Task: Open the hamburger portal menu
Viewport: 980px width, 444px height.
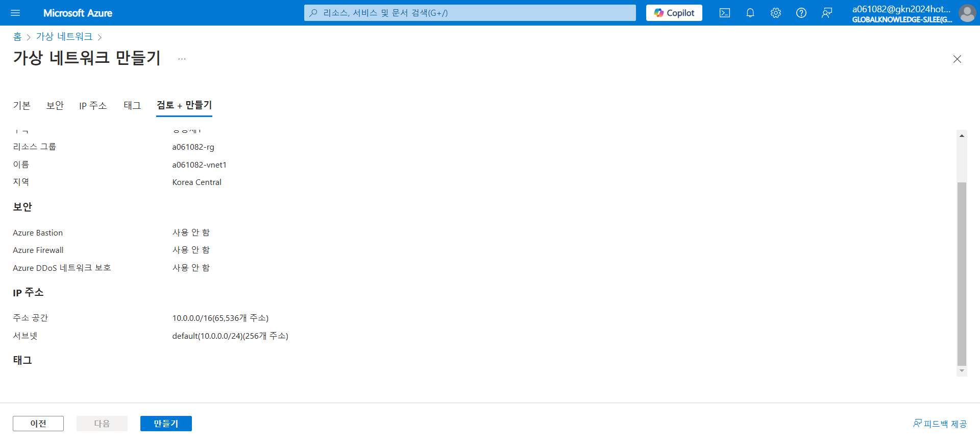Action: [x=15, y=13]
